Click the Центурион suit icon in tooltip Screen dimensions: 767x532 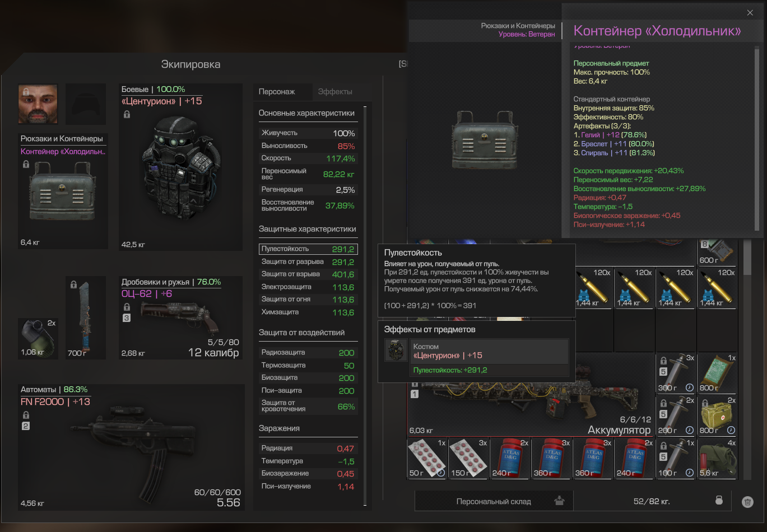(396, 351)
